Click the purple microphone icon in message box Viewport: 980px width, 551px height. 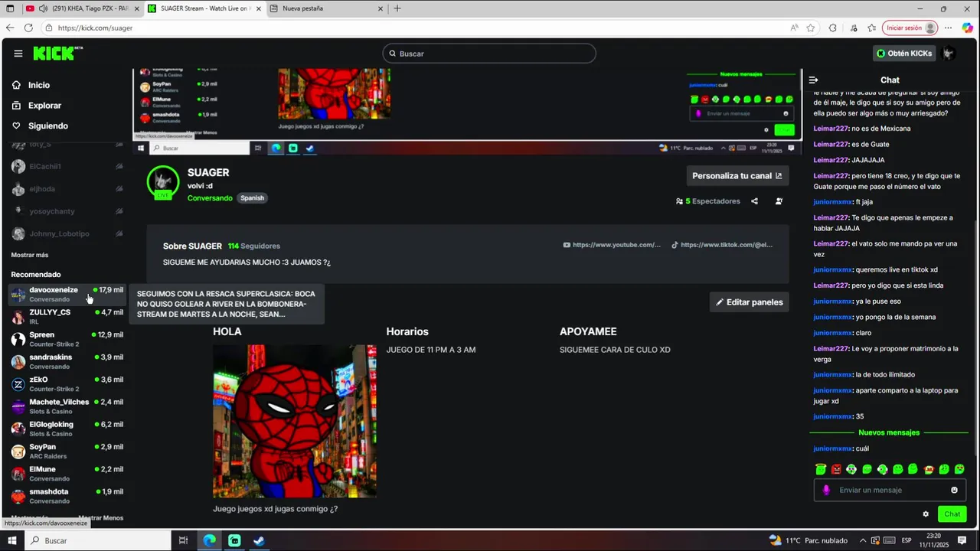(826, 490)
